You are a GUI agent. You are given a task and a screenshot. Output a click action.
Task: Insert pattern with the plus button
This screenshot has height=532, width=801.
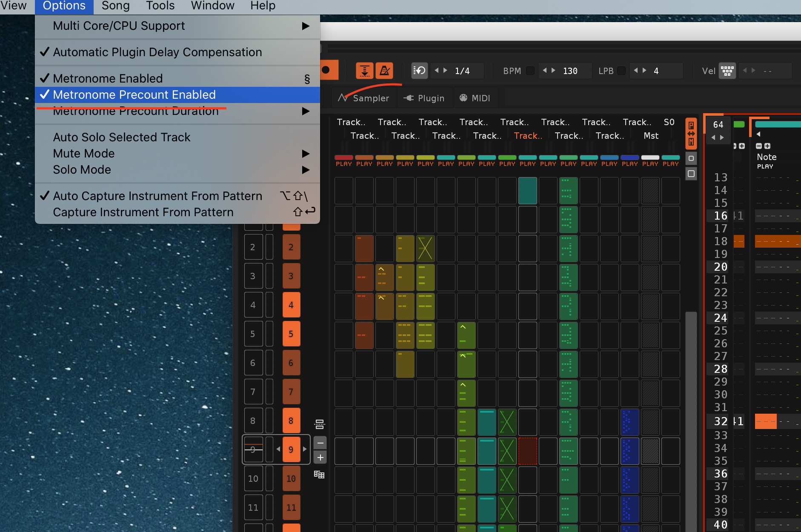320,458
